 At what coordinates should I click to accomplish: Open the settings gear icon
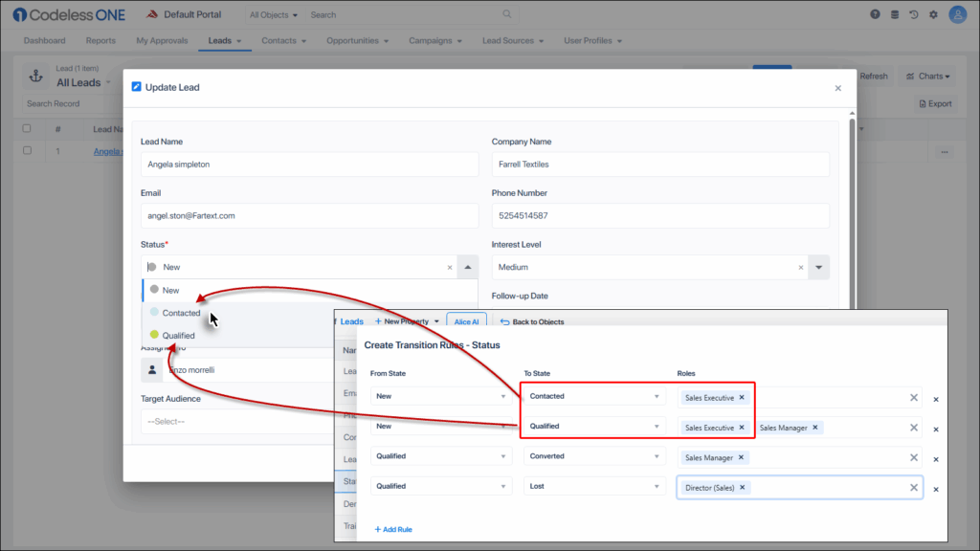coord(933,14)
